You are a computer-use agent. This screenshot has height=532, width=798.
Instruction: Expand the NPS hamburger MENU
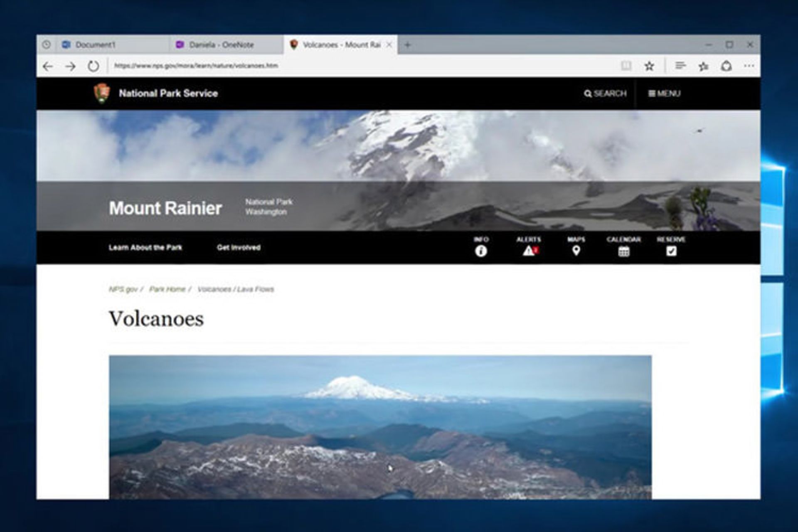coord(665,94)
